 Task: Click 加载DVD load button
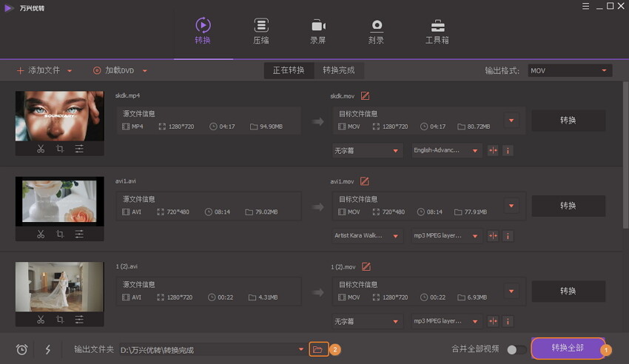113,70
